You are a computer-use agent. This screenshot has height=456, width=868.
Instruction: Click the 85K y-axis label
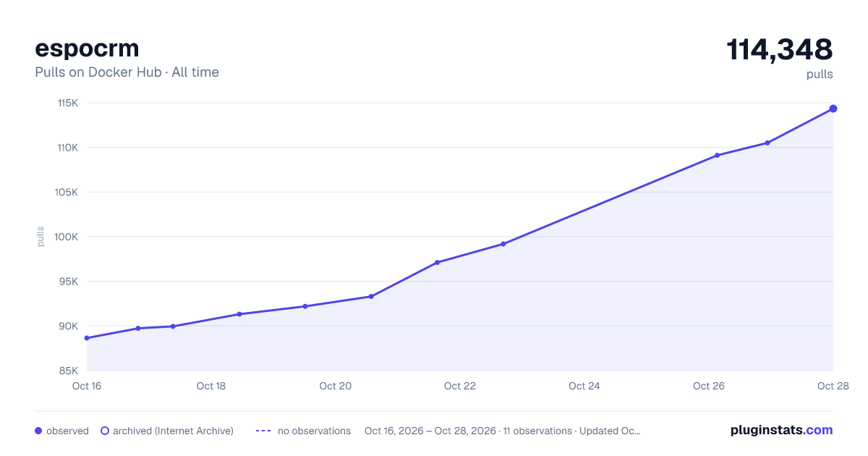[69, 371]
